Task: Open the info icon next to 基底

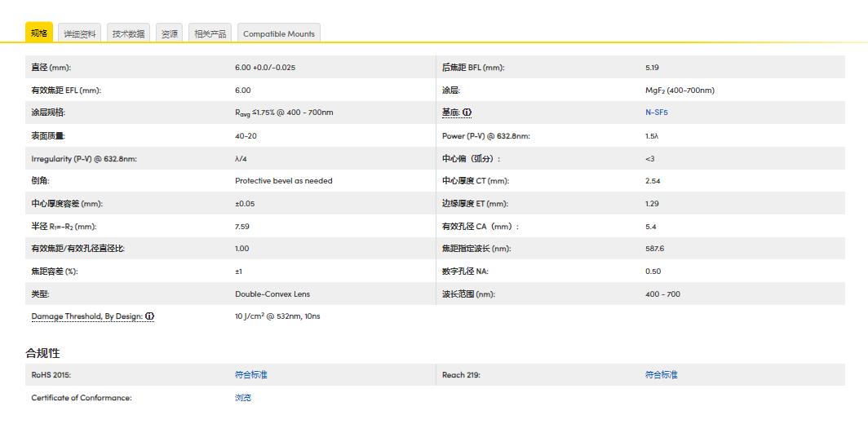Action: [468, 113]
